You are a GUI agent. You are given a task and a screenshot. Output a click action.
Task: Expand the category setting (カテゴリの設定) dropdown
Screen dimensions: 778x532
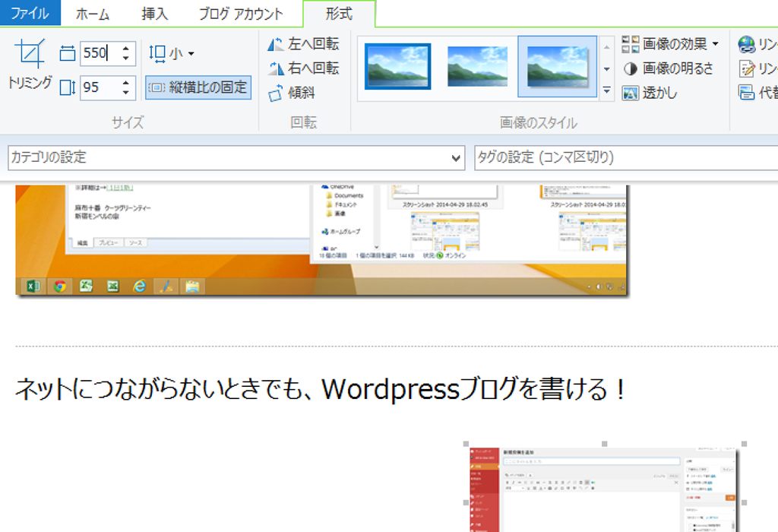tap(456, 158)
